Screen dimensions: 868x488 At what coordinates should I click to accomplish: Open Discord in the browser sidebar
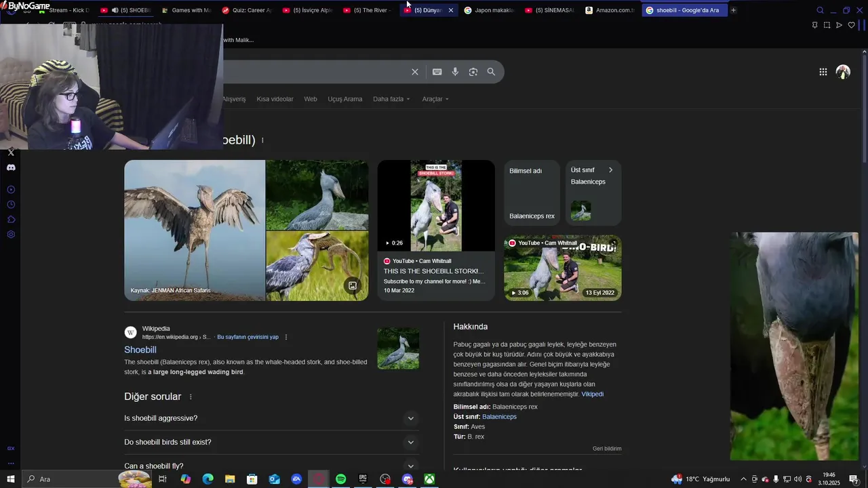click(x=11, y=167)
